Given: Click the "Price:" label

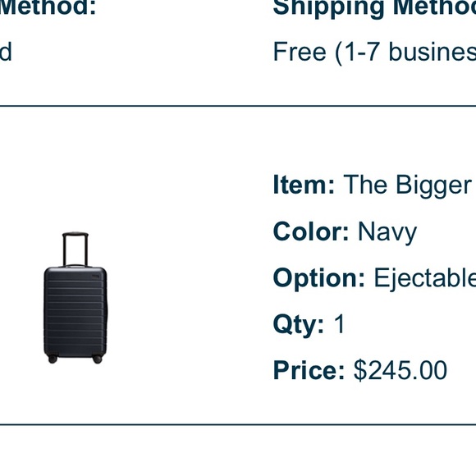Looking at the screenshot, I should 309,370.
